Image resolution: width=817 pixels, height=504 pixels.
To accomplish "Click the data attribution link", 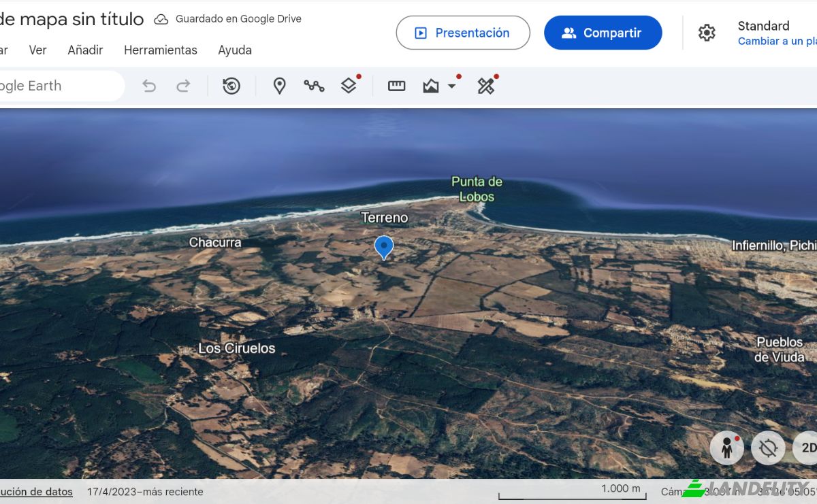I will click(x=36, y=491).
